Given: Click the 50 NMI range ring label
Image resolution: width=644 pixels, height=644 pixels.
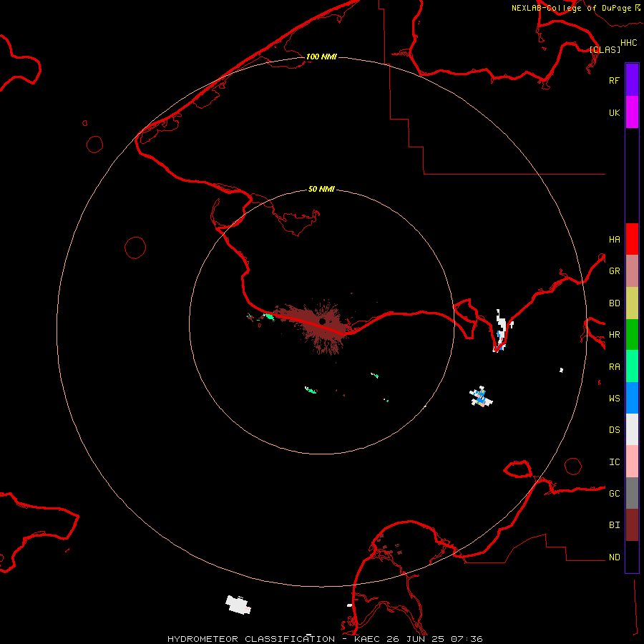Looking at the screenshot, I should (321, 189).
